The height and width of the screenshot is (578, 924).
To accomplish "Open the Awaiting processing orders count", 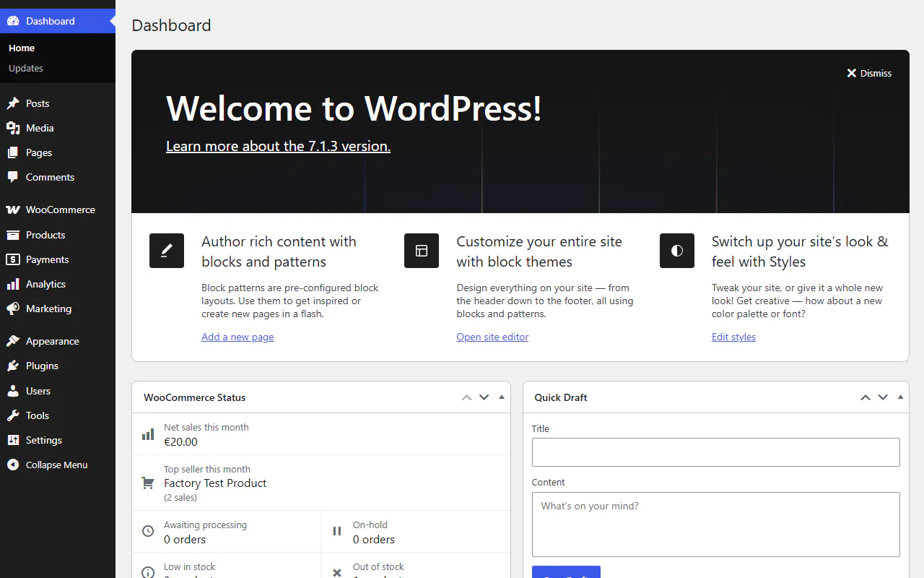I will point(185,539).
